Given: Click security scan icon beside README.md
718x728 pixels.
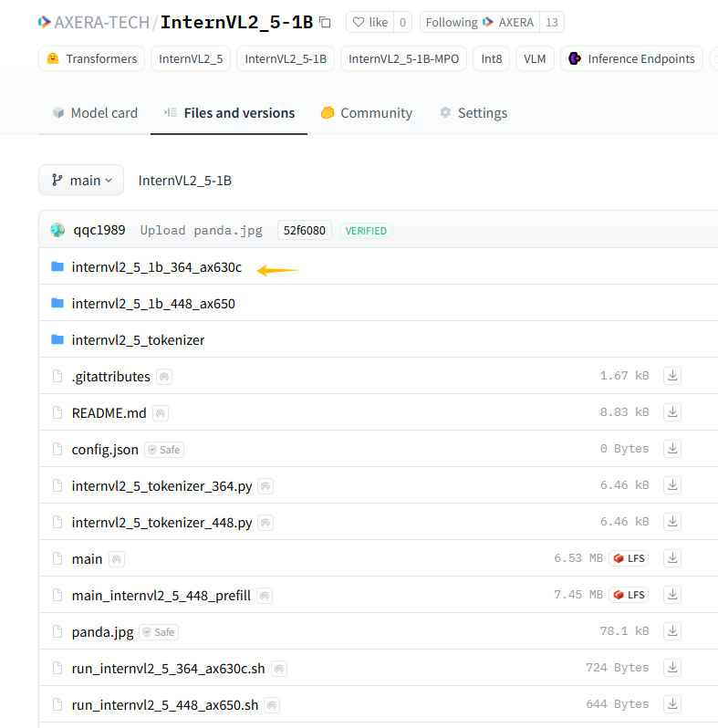Looking at the screenshot, I should coord(161,413).
